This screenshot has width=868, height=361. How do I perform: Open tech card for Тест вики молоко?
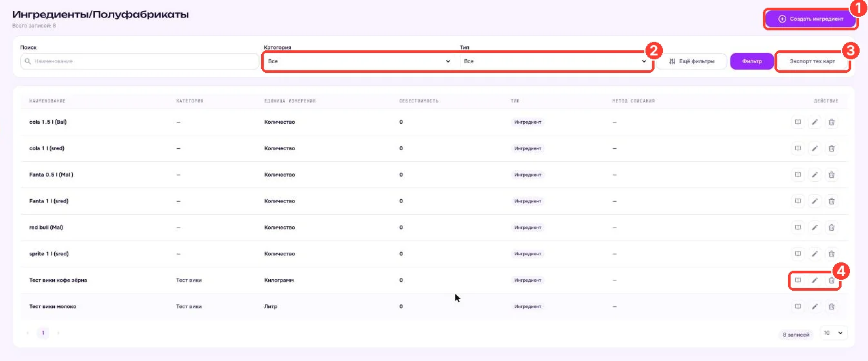tap(798, 307)
